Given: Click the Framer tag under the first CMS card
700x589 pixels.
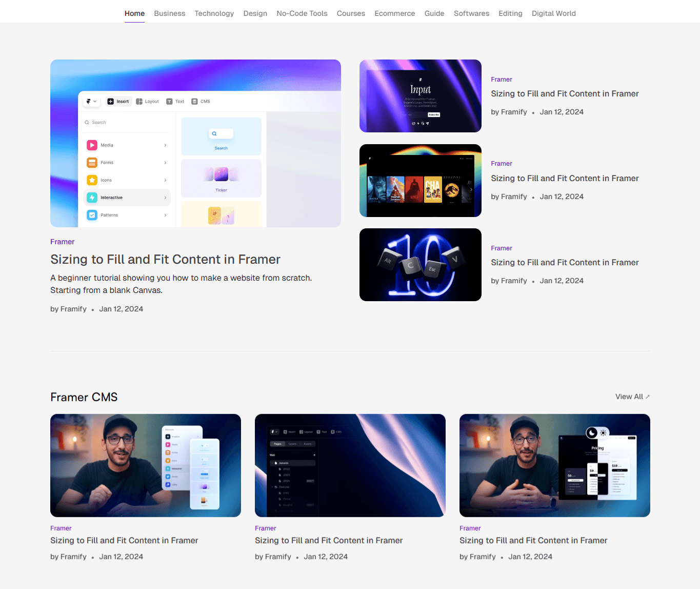Looking at the screenshot, I should pos(61,528).
